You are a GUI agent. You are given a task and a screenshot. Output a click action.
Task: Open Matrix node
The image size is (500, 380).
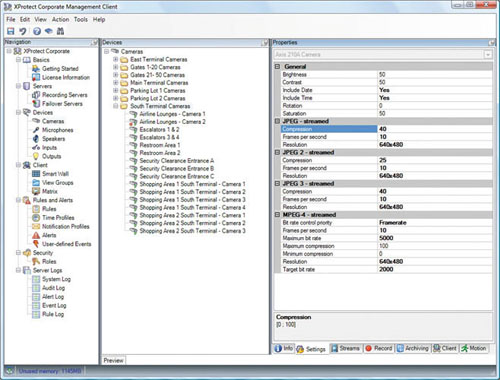50,191
